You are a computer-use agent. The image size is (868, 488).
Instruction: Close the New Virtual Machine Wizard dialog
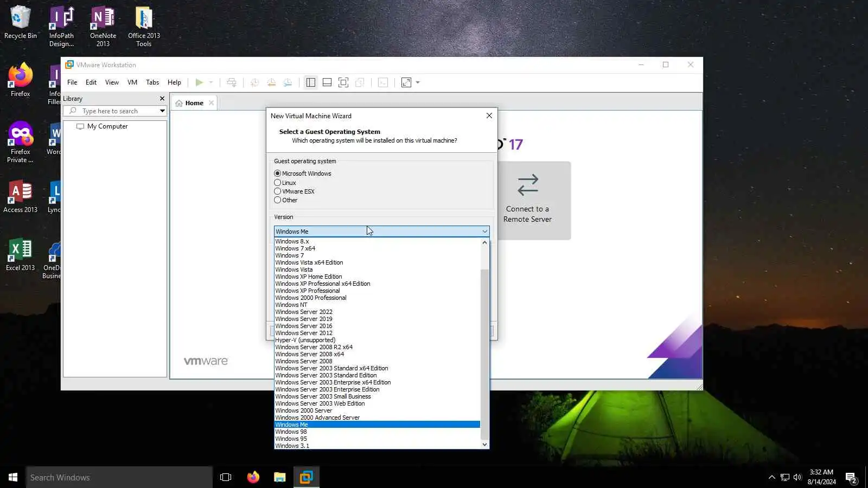click(x=489, y=115)
